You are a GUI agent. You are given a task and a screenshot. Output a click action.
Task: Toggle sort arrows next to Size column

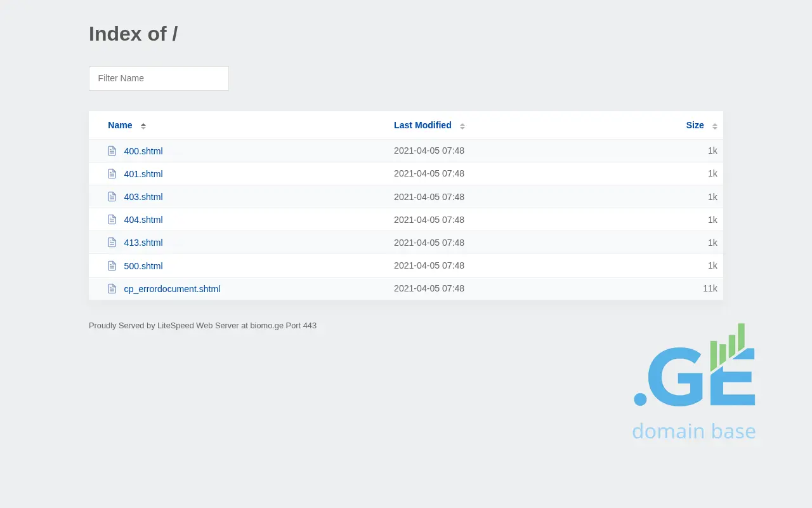click(715, 126)
